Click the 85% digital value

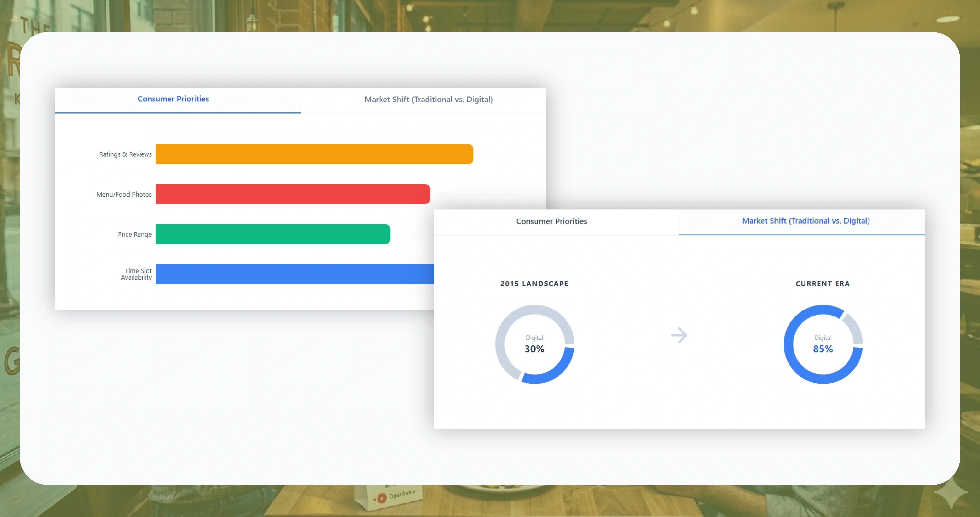click(x=822, y=349)
